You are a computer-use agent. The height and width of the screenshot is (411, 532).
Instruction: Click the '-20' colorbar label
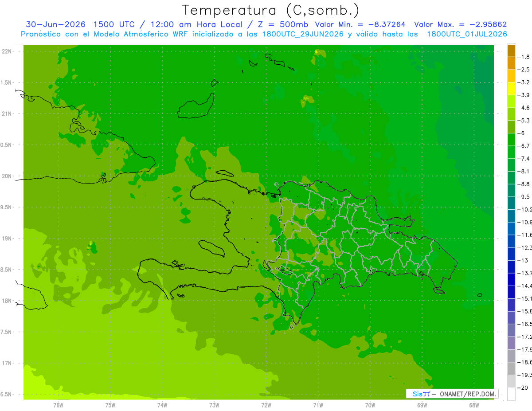pos(523,388)
